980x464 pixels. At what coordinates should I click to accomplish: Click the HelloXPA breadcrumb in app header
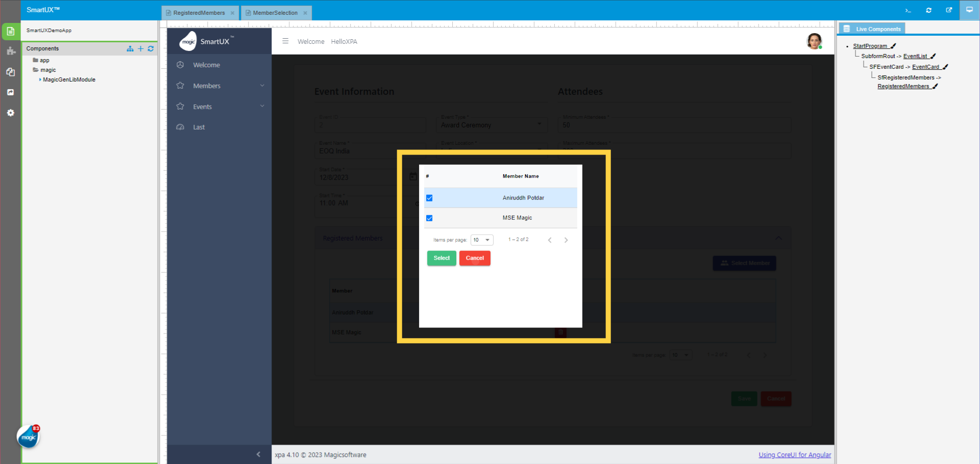(x=344, y=41)
